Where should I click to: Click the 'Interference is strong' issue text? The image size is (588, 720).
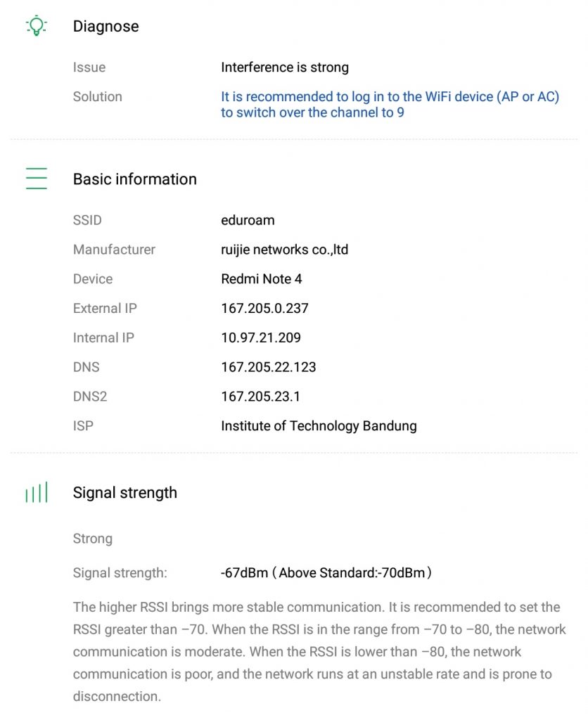click(x=285, y=67)
